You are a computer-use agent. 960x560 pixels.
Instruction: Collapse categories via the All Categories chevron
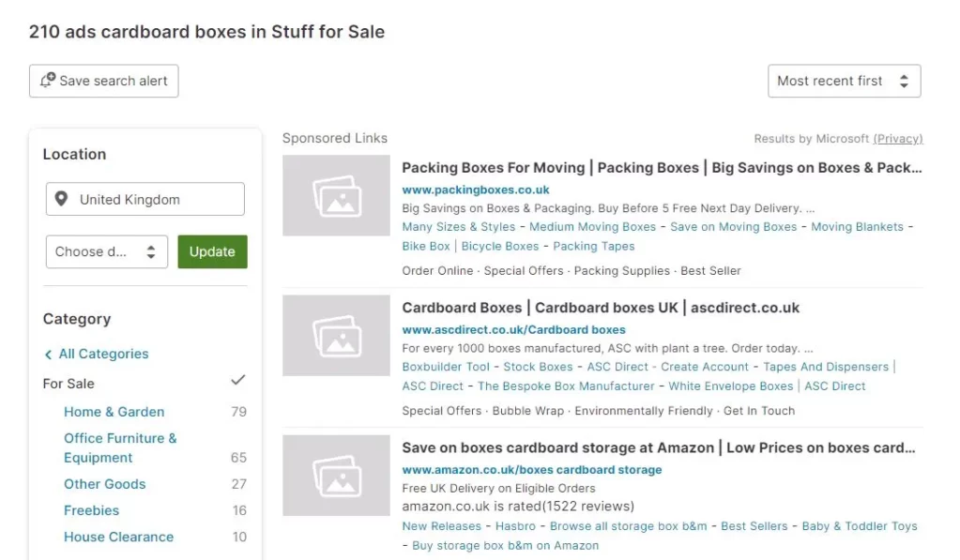48,354
